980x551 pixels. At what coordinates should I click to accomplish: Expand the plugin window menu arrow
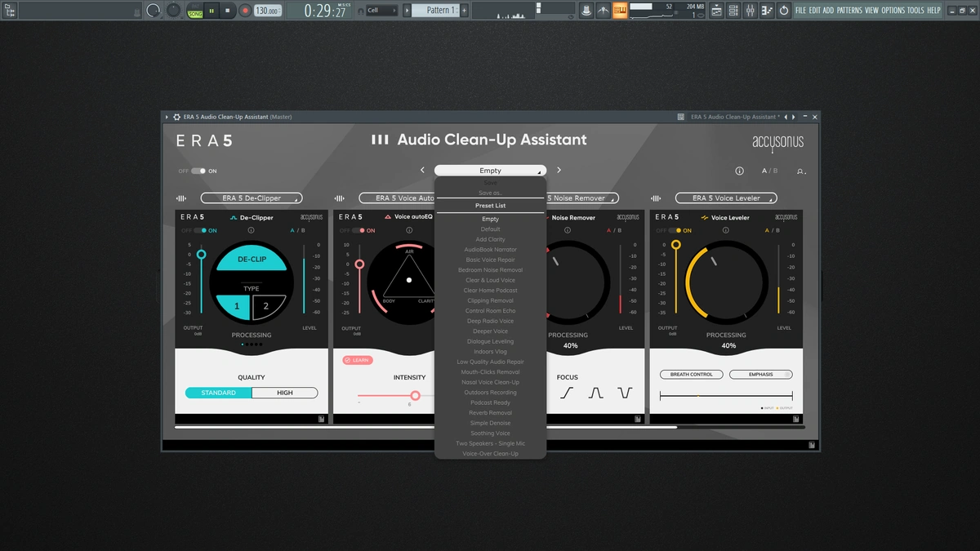coord(167,117)
